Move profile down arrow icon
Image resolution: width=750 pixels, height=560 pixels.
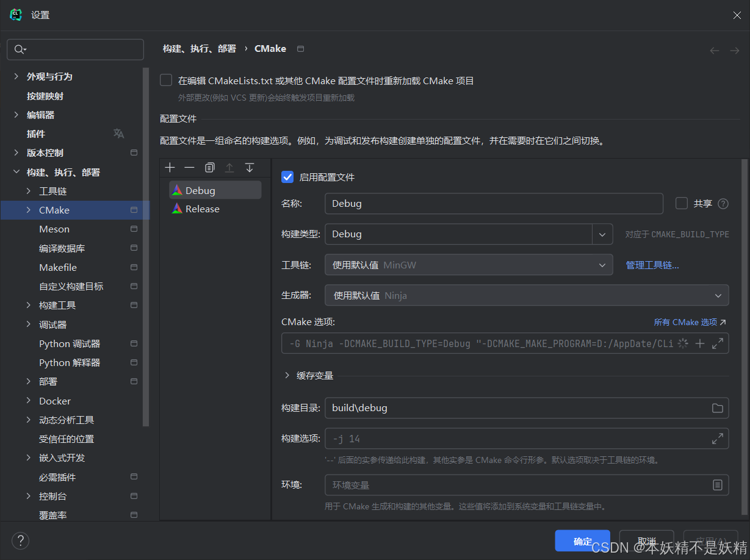249,167
